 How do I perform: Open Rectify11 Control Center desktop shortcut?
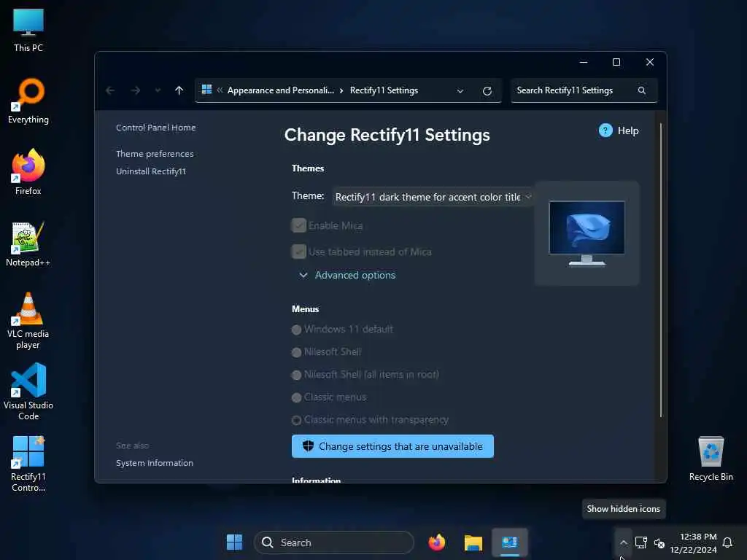(28, 464)
